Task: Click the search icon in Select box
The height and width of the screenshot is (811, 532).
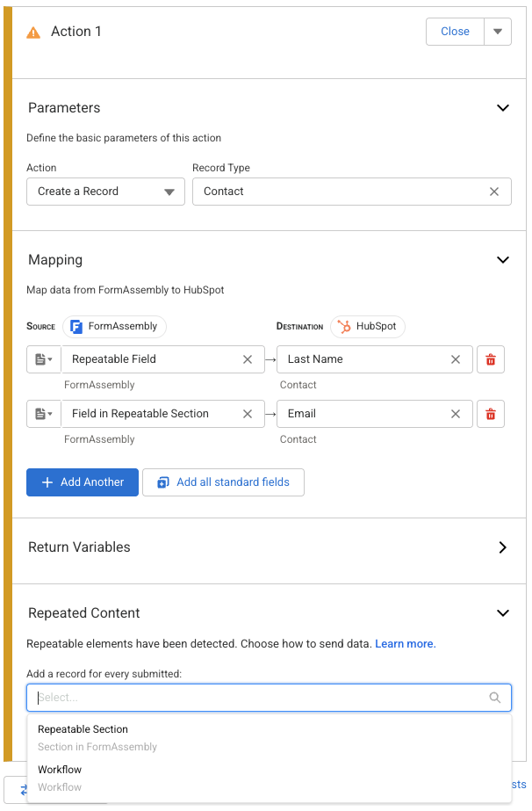Action: tap(495, 698)
